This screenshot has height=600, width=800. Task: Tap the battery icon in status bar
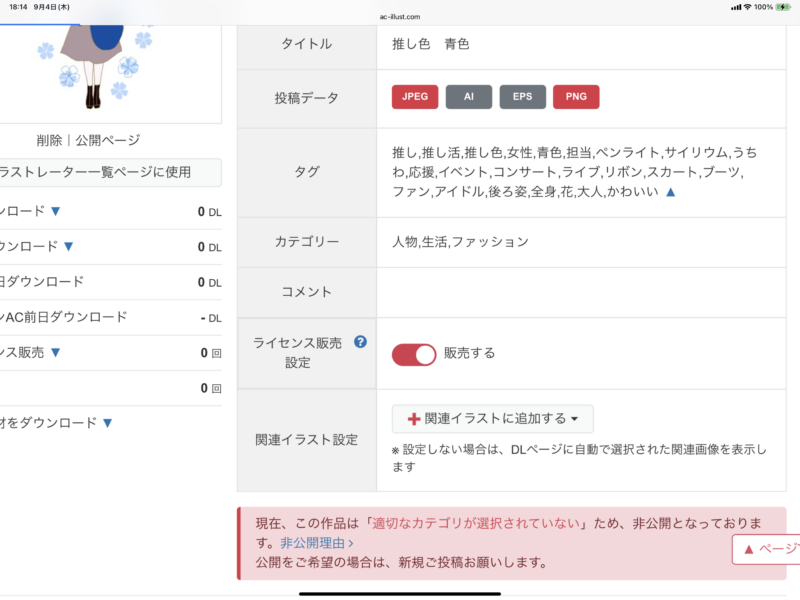click(783, 7)
